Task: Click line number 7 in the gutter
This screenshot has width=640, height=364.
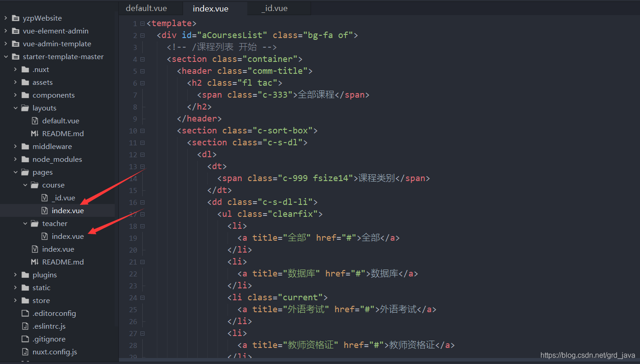Action: click(135, 95)
